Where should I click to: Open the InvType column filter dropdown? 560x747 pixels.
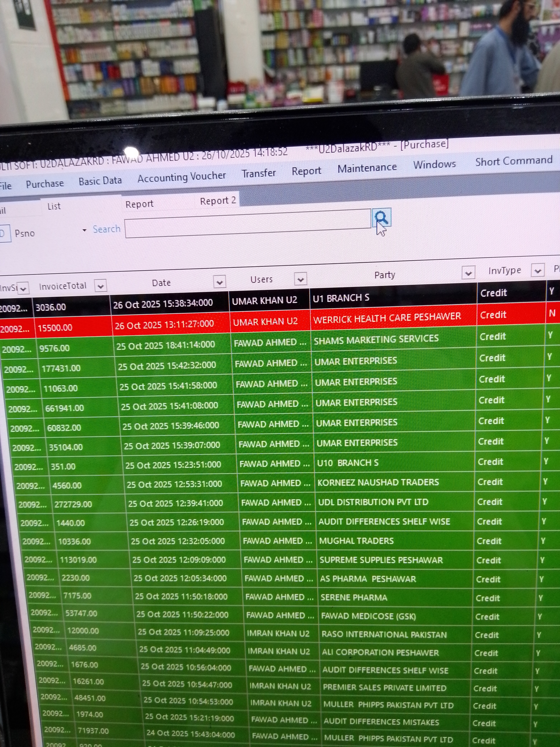(537, 270)
